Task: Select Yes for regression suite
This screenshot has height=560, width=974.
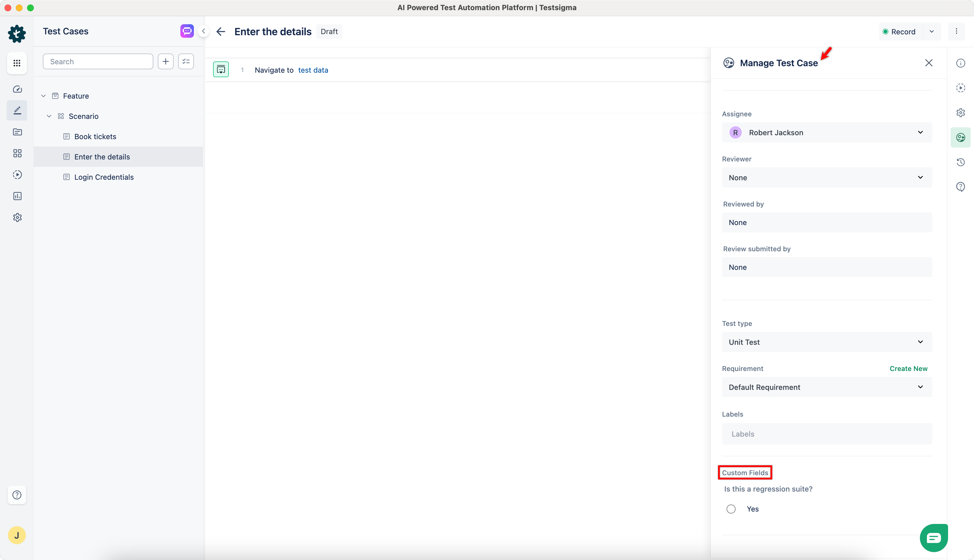Action: click(x=731, y=509)
